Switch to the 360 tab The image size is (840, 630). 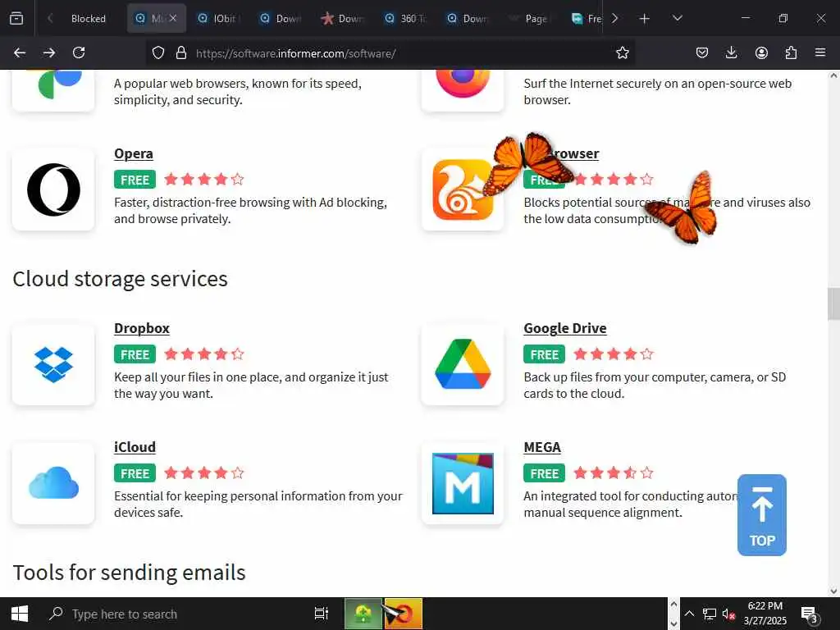405,19
